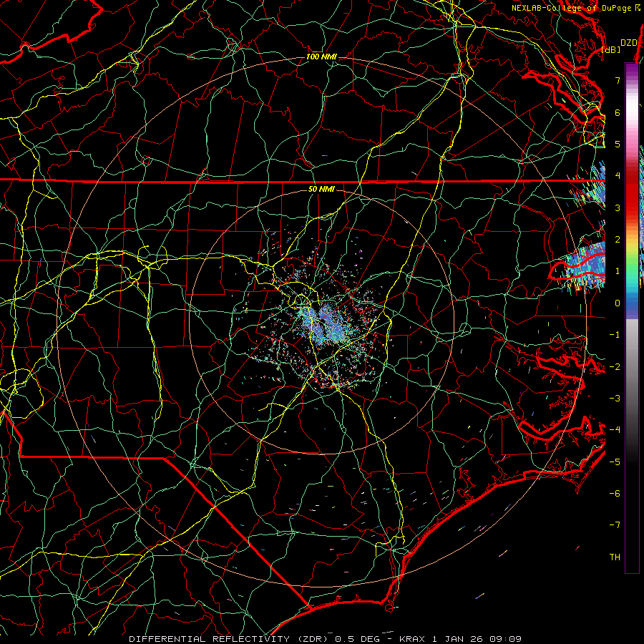The width and height of the screenshot is (644, 644).
Task: Click the color scale value -6
Action: click(615, 494)
